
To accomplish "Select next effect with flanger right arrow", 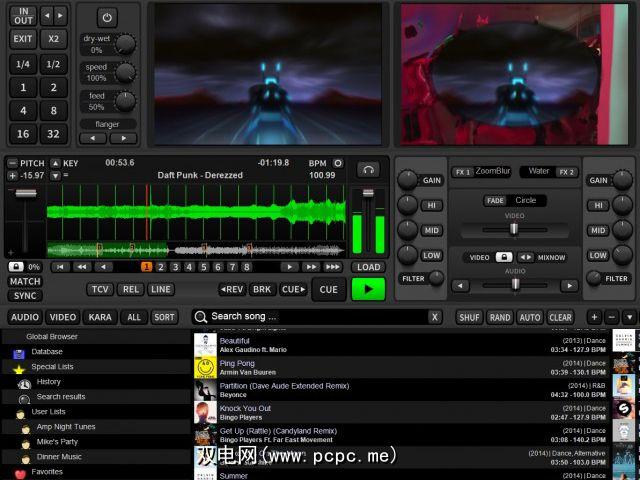I will coord(124,138).
